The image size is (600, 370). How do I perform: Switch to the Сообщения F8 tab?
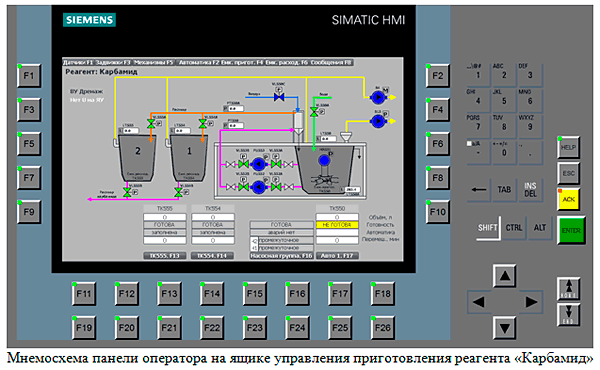[x=331, y=62]
